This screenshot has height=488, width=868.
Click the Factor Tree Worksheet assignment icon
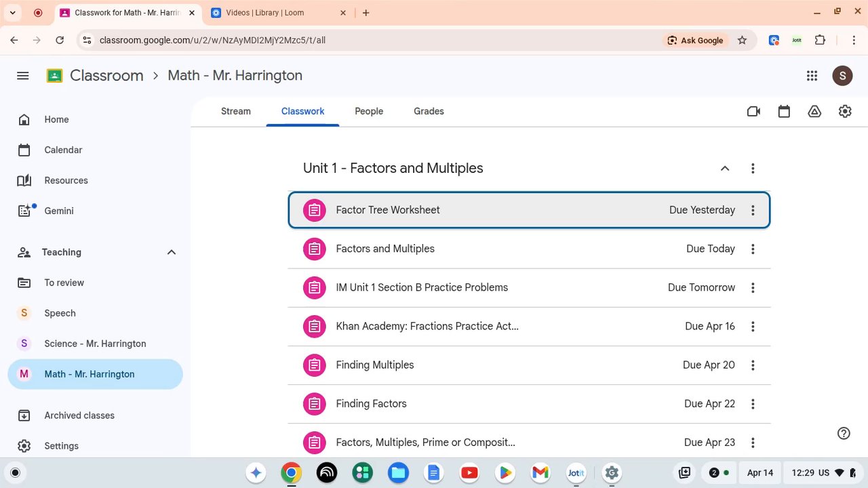pyautogui.click(x=314, y=210)
